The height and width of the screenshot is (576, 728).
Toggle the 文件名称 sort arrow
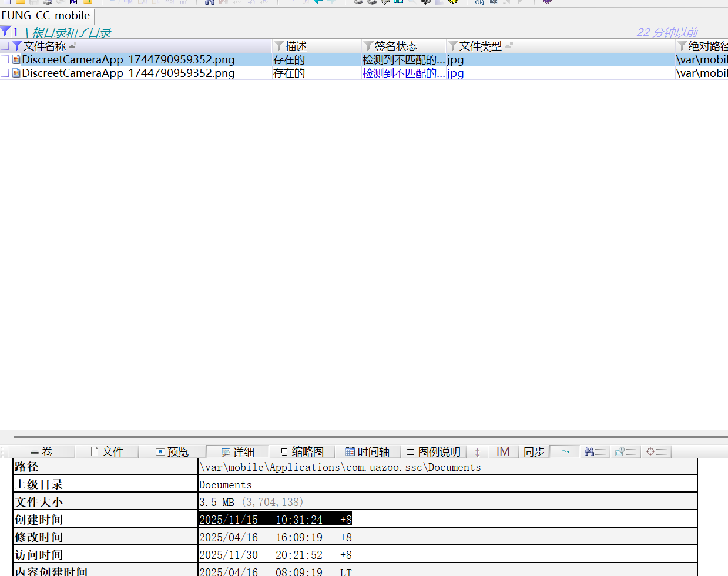click(x=72, y=45)
